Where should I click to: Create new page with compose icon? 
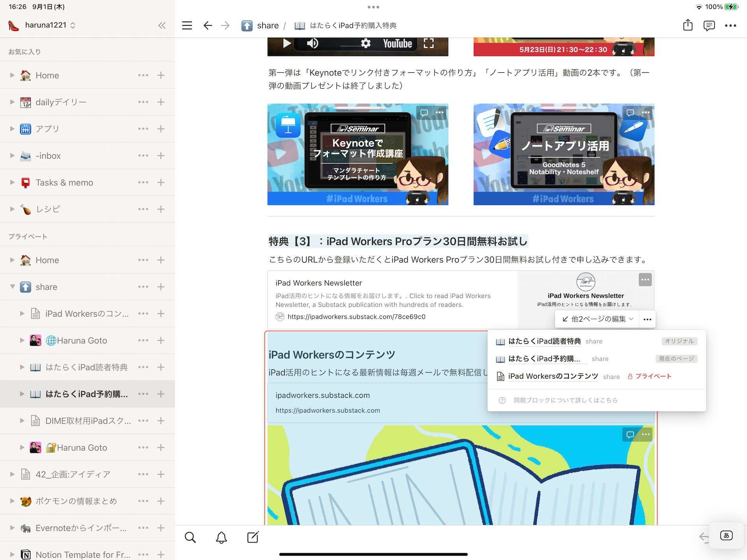click(x=253, y=537)
